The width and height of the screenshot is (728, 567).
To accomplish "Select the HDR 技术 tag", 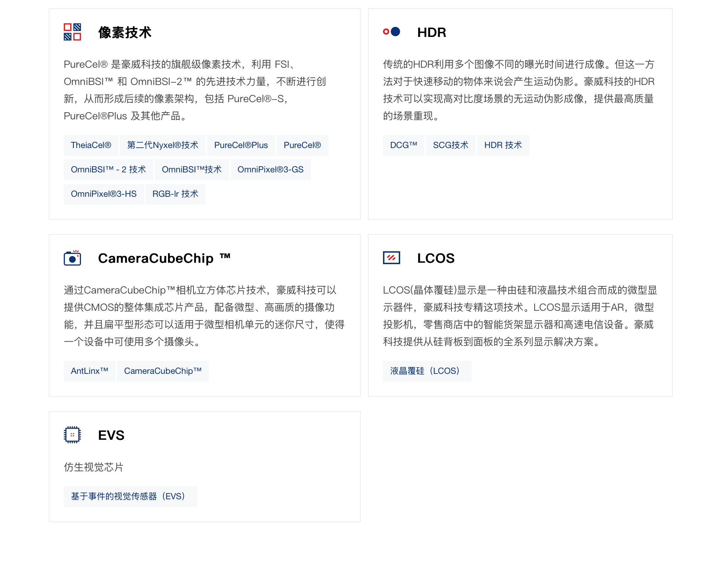I will (503, 145).
